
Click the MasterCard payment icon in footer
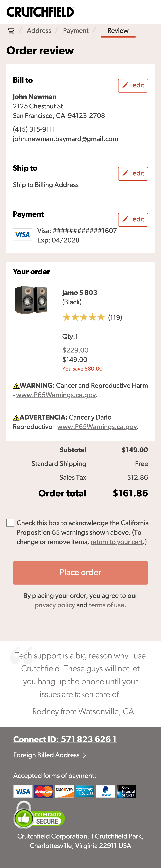point(44,791)
